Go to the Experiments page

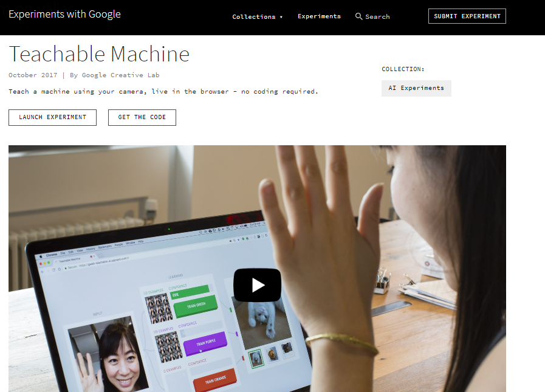point(319,16)
